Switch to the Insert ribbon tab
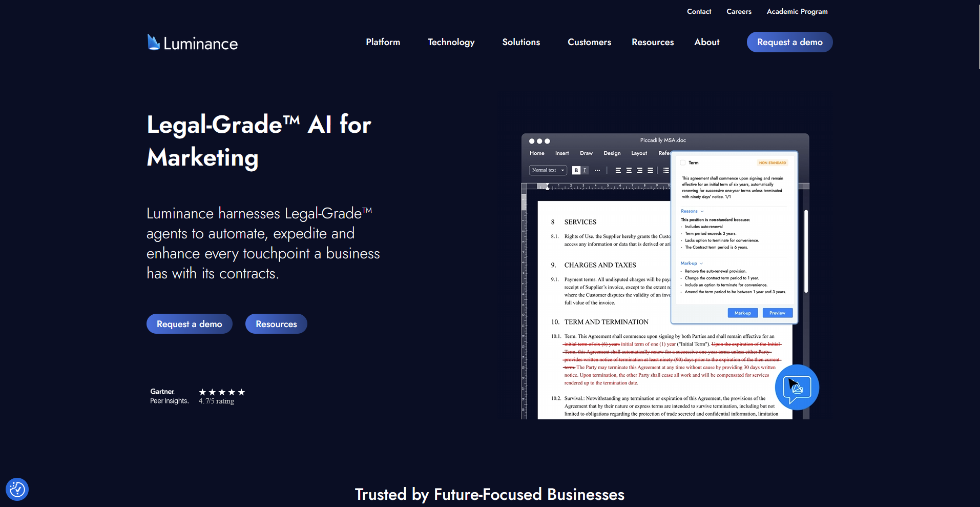 [x=562, y=153]
